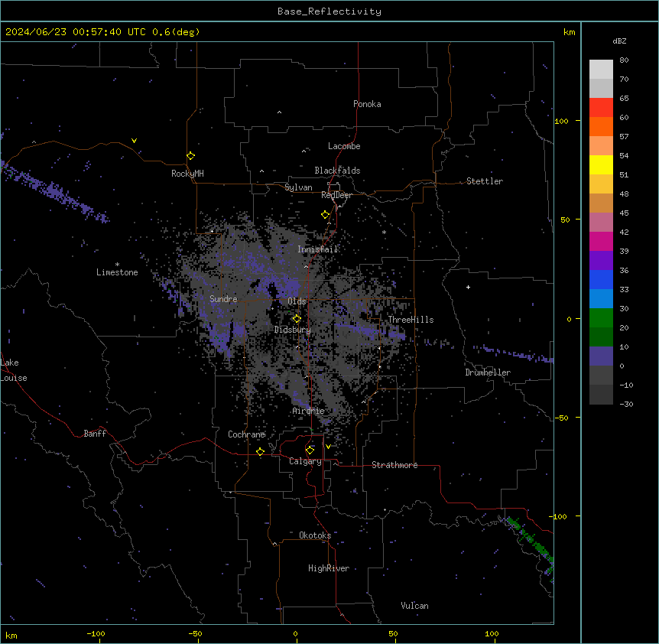Click the Ponoka city label
The height and width of the screenshot is (644, 659).
pyautogui.click(x=367, y=104)
